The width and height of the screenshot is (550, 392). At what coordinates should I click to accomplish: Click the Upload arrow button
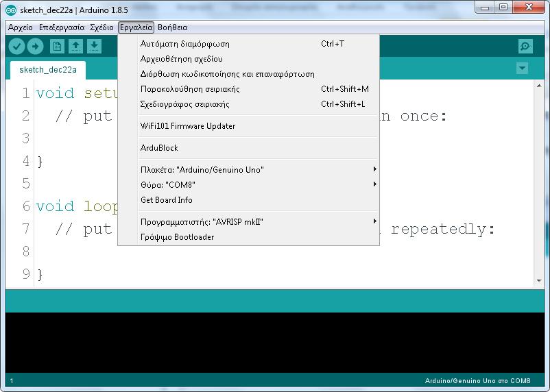(35, 47)
